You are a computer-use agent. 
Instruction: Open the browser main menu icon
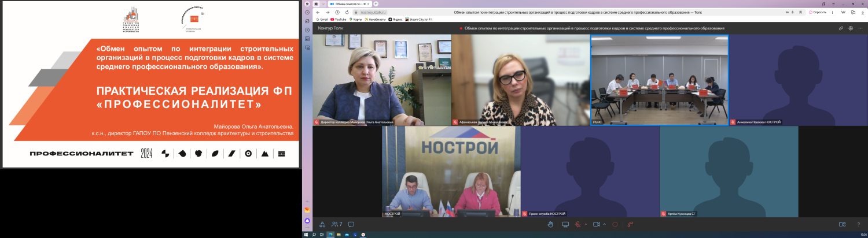(833, 4)
